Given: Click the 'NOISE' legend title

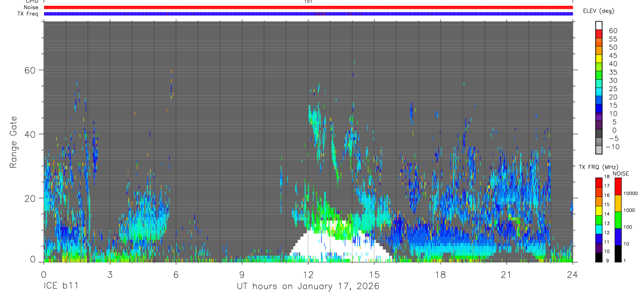Looking at the screenshot, I should pyautogui.click(x=620, y=173).
